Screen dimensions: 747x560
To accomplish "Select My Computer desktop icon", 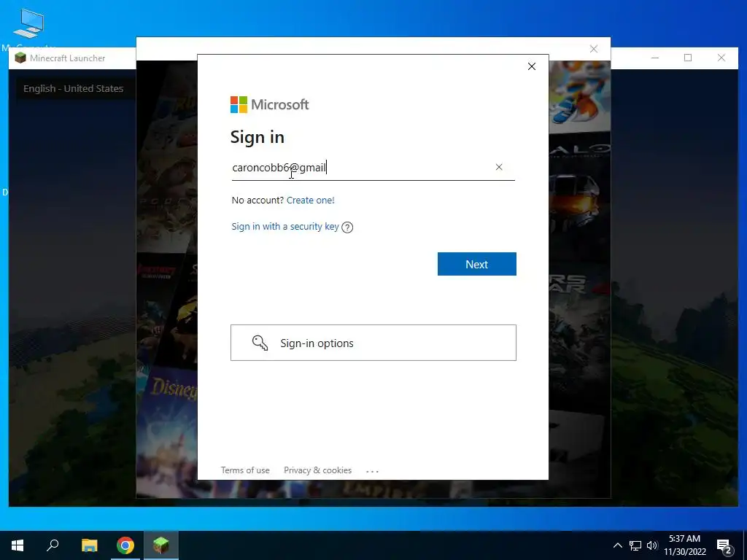I will [28, 28].
